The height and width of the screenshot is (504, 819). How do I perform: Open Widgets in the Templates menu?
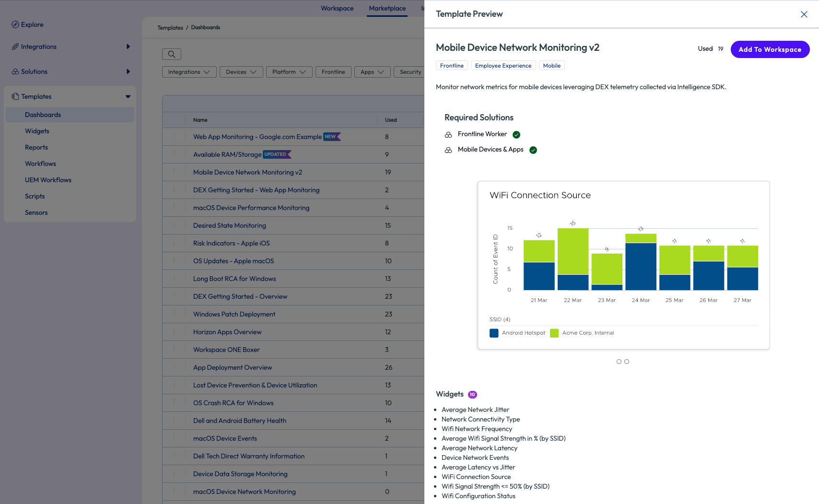pyautogui.click(x=37, y=131)
